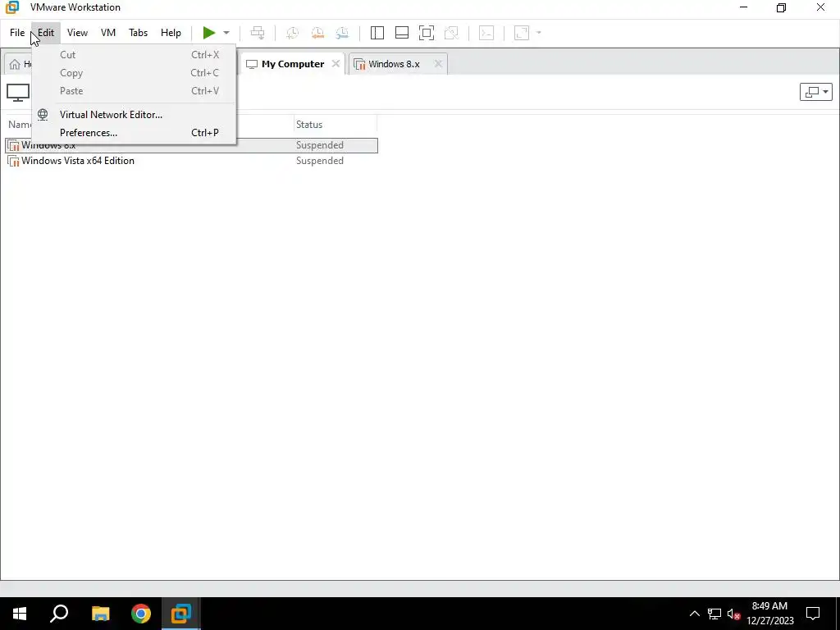Open power options dropdown beside play button
Image resolution: width=840 pixels, height=630 pixels.
pyautogui.click(x=226, y=33)
